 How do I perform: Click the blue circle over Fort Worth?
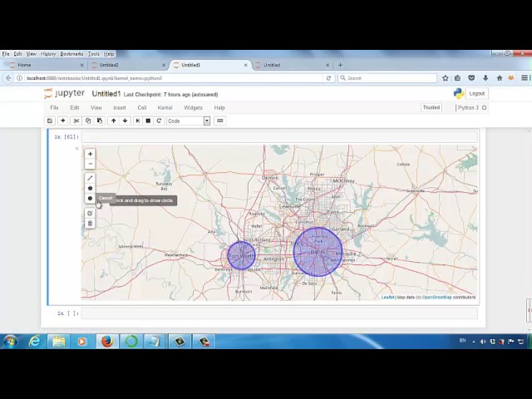pos(241,255)
